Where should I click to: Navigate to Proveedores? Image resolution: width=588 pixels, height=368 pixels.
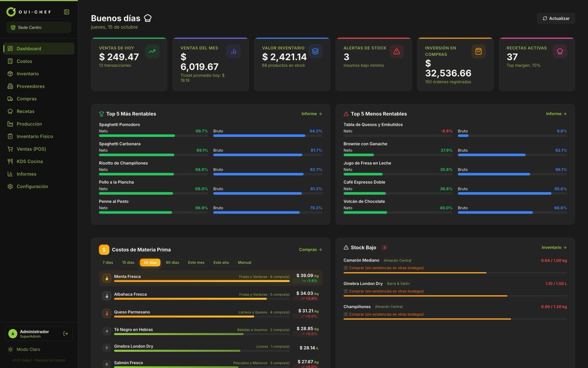click(39, 86)
